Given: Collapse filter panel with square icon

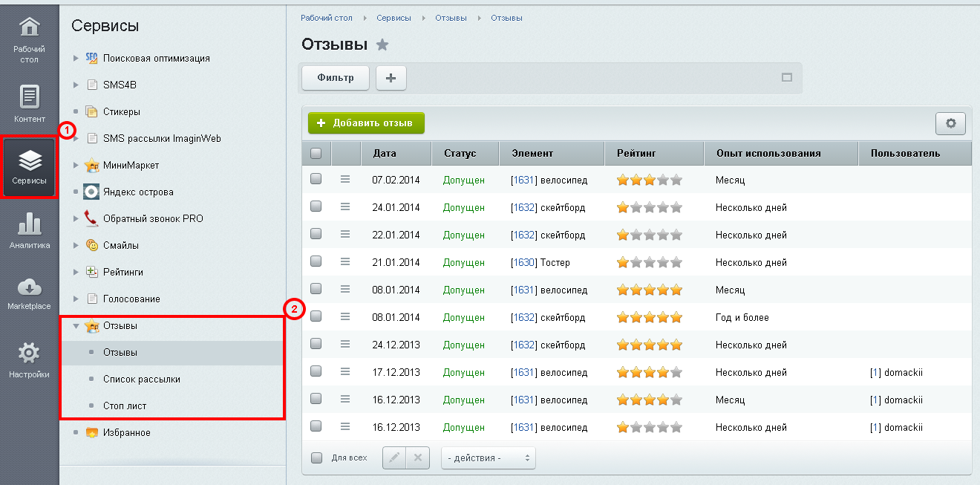Looking at the screenshot, I should point(787,77).
